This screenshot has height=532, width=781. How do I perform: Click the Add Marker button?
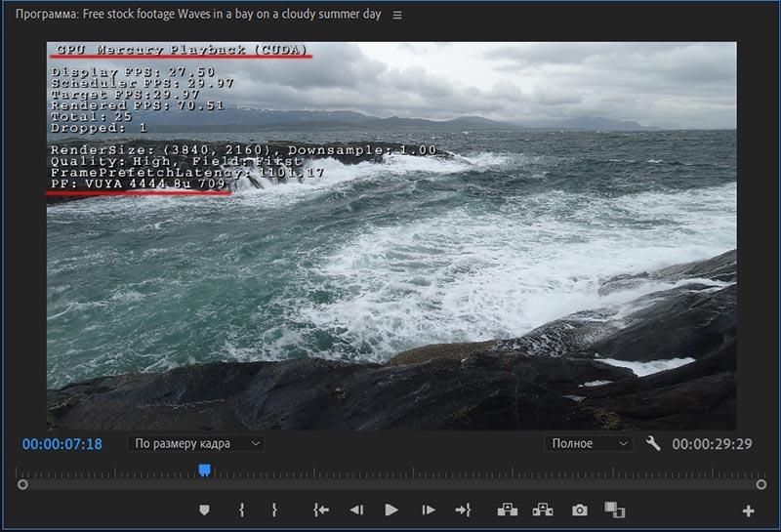[x=204, y=510]
